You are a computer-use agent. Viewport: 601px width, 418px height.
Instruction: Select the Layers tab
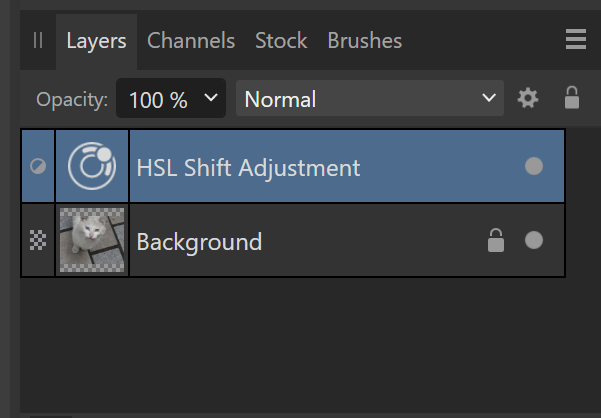pyautogui.click(x=96, y=40)
